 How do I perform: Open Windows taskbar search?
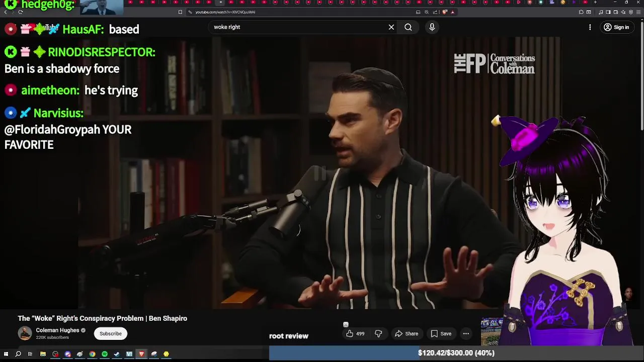tap(18, 354)
